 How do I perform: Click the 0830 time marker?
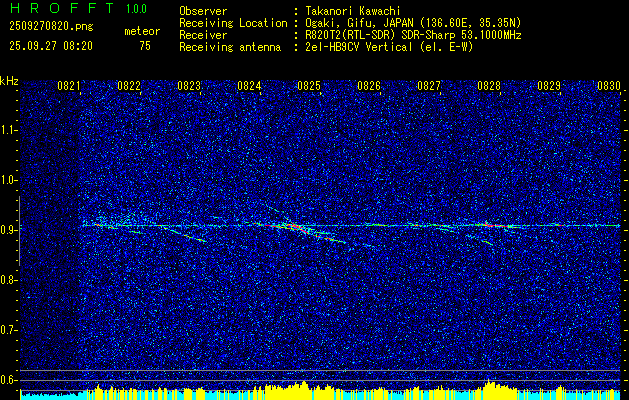point(609,85)
